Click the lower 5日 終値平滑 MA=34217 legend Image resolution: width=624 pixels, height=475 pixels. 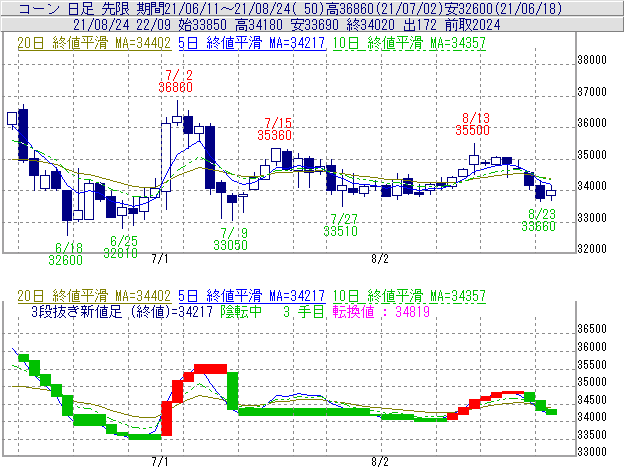coord(252,296)
